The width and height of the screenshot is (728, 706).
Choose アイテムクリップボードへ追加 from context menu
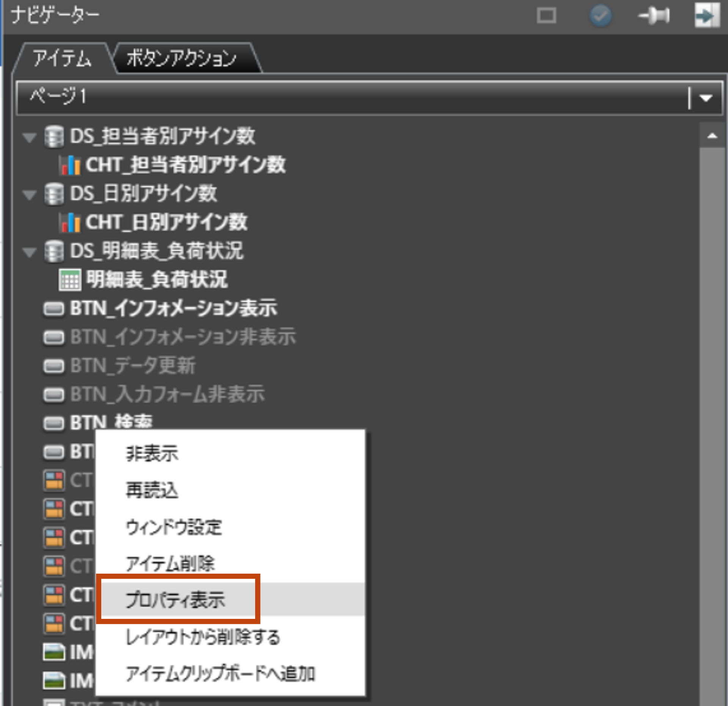coord(230,674)
